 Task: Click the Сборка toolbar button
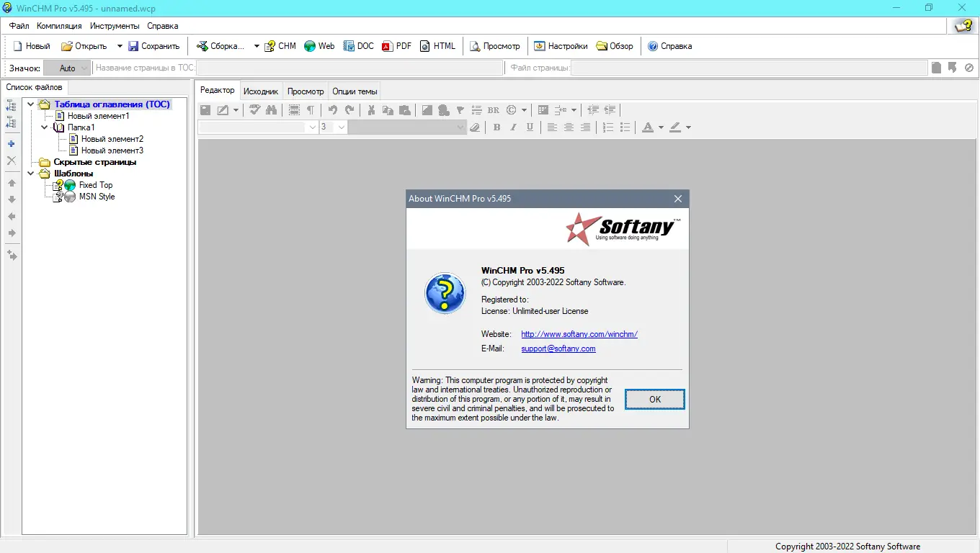220,46
